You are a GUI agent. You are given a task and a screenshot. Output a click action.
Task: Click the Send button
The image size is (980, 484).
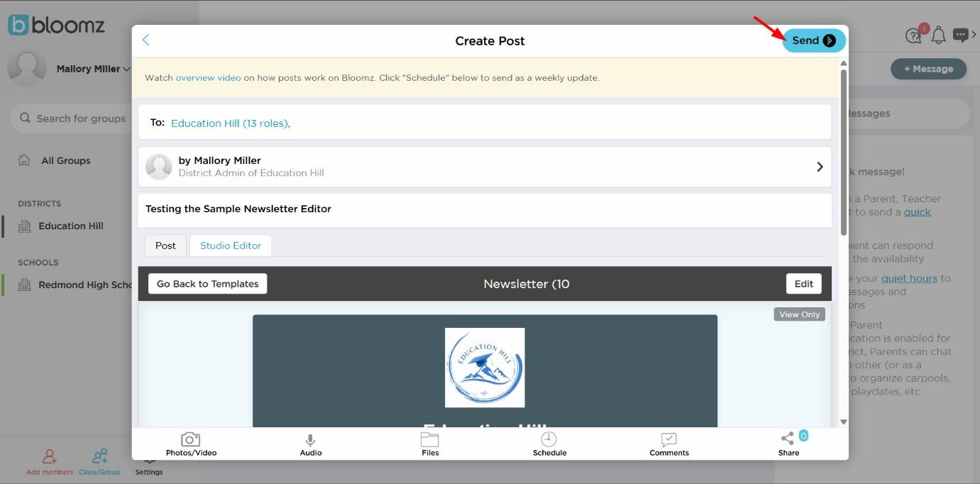[x=814, y=40]
